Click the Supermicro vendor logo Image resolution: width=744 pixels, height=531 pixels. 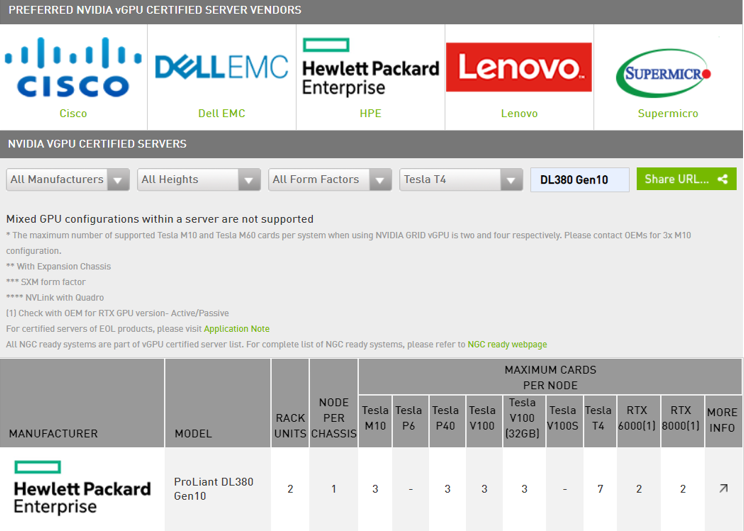[x=663, y=73]
